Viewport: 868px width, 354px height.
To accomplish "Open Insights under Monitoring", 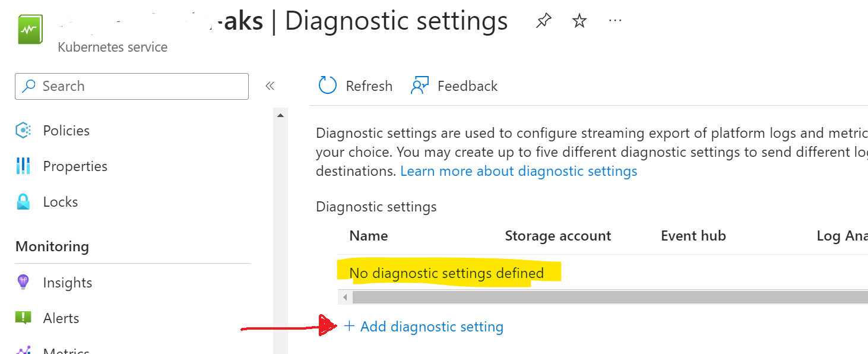I will click(x=23, y=282).
